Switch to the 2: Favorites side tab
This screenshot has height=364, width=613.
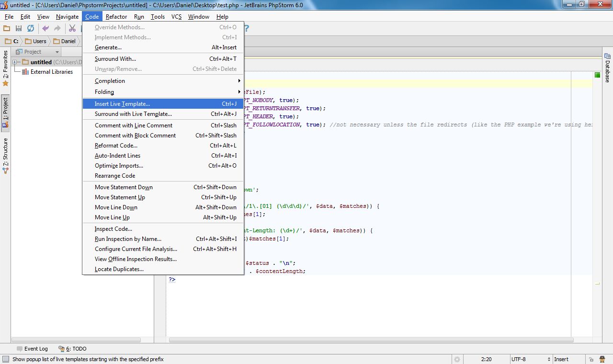pos(5,68)
